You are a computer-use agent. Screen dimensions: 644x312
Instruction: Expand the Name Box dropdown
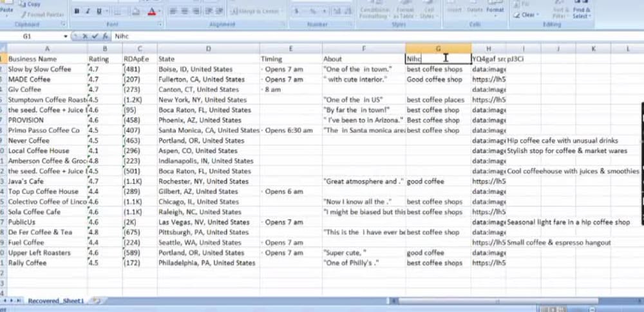click(65, 36)
